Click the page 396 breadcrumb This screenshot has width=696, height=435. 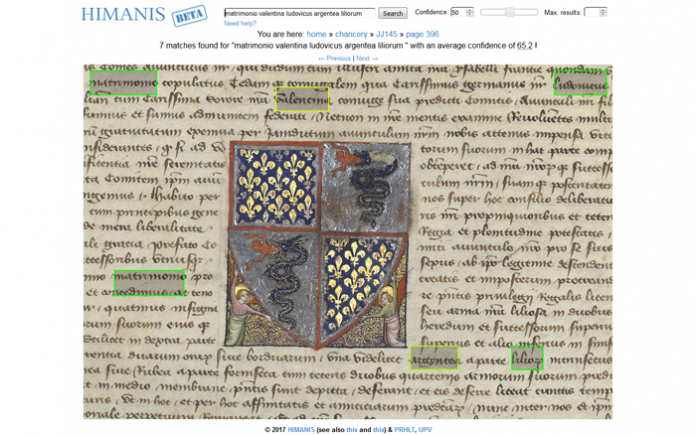(422, 34)
